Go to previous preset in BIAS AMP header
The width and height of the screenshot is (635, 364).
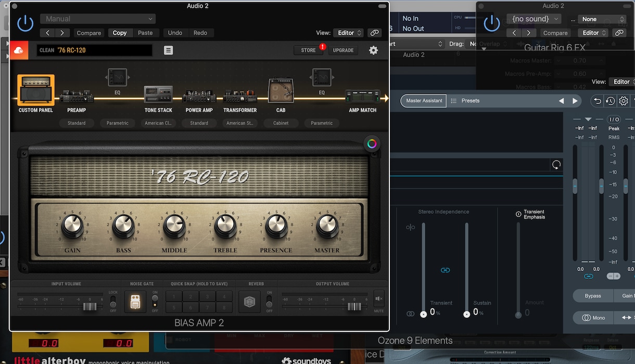click(48, 33)
